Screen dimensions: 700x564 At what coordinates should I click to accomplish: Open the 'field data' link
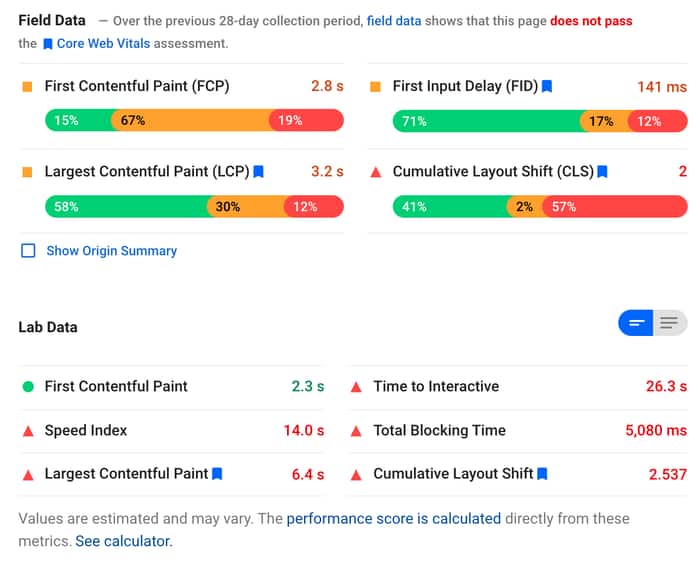pyautogui.click(x=393, y=21)
